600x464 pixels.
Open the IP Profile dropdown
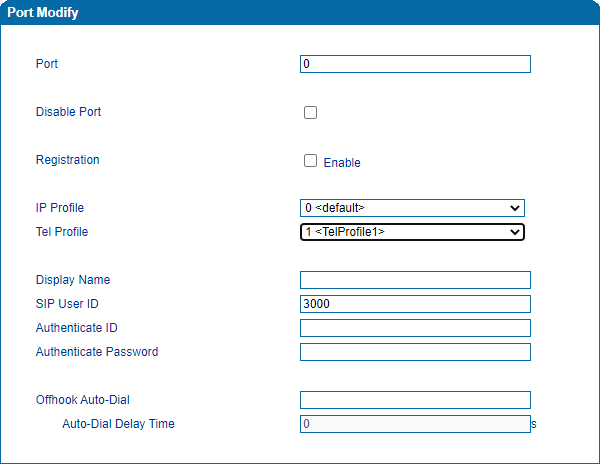point(412,208)
